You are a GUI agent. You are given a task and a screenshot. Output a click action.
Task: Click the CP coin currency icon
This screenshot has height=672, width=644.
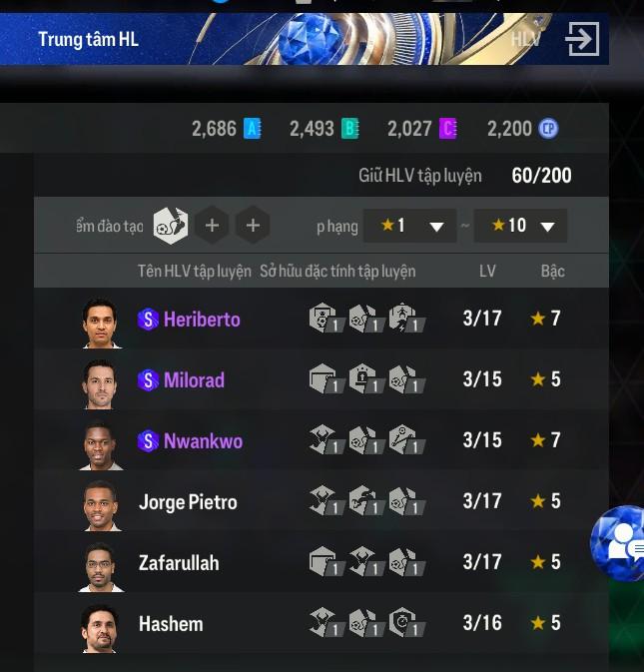[x=548, y=129]
